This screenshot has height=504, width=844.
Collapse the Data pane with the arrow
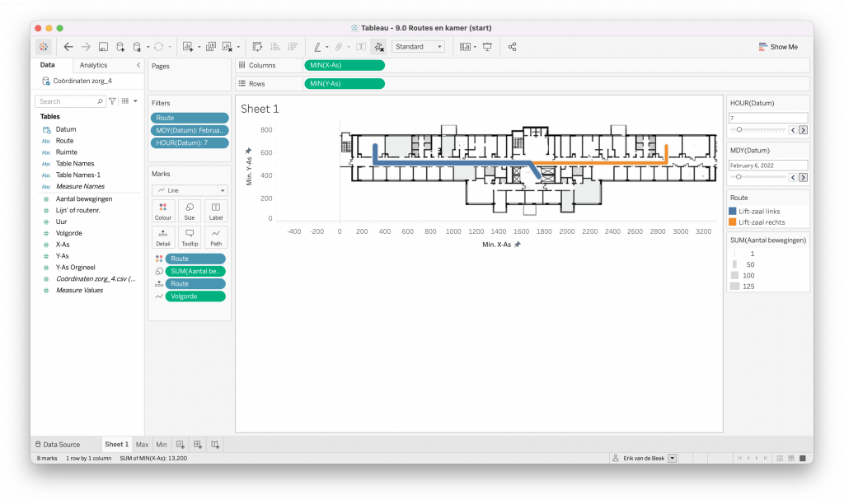point(138,65)
